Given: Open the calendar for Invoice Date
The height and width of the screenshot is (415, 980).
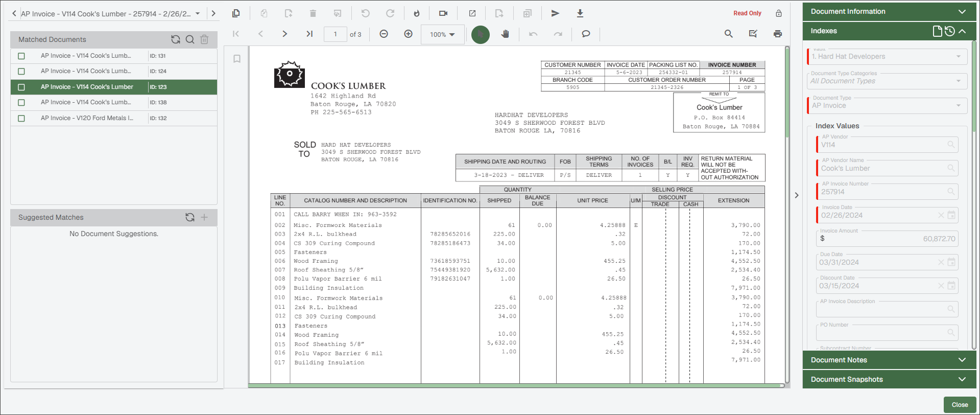Looking at the screenshot, I should 951,215.
